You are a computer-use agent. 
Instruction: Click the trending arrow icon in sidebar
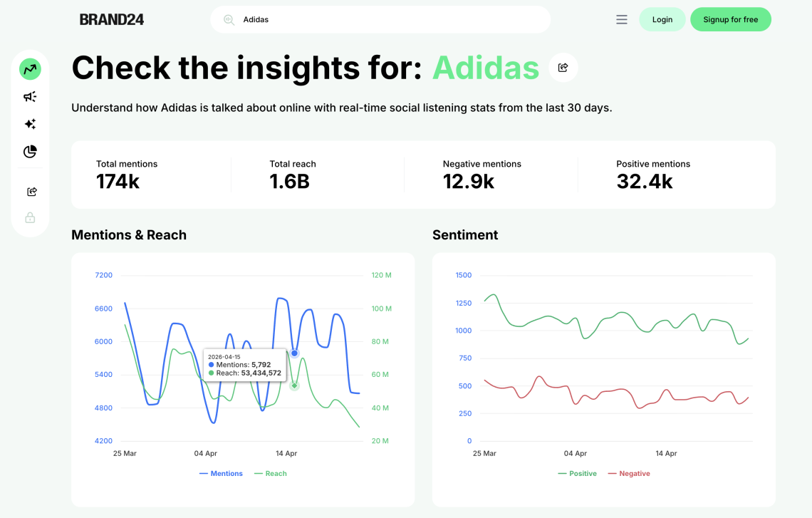click(x=30, y=69)
